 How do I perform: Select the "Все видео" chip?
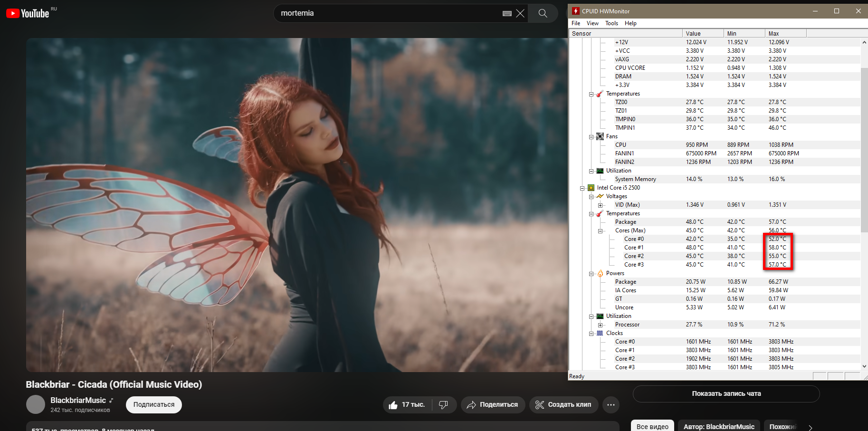pos(652,426)
